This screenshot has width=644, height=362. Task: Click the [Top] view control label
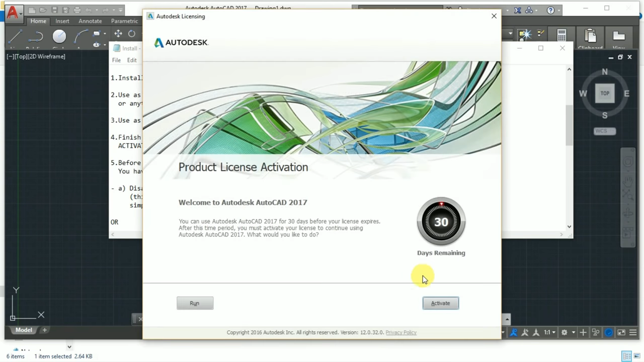[21, 56]
